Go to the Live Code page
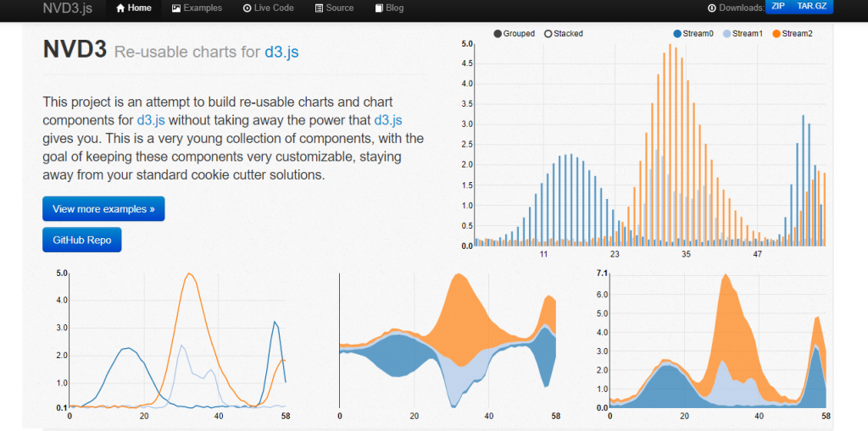 pyautogui.click(x=269, y=8)
